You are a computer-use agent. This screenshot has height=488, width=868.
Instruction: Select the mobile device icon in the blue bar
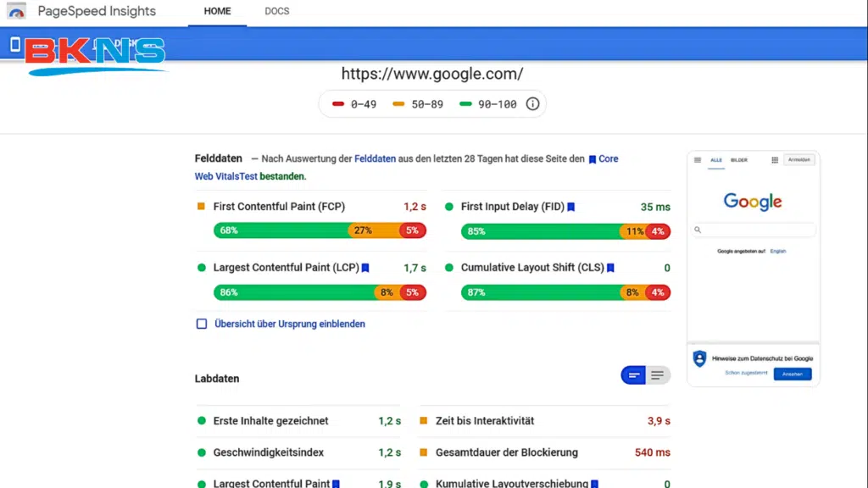(15, 44)
